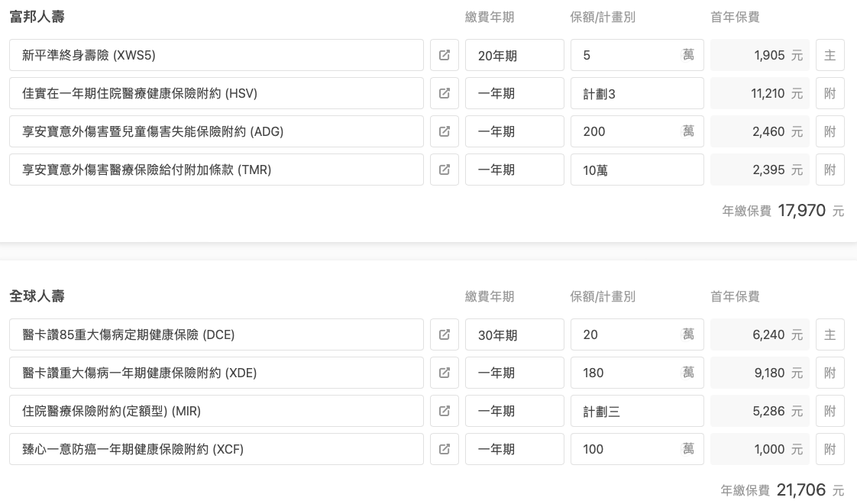Click the 主 badge on XWS5 row
The height and width of the screenshot is (504, 857).
tap(830, 55)
